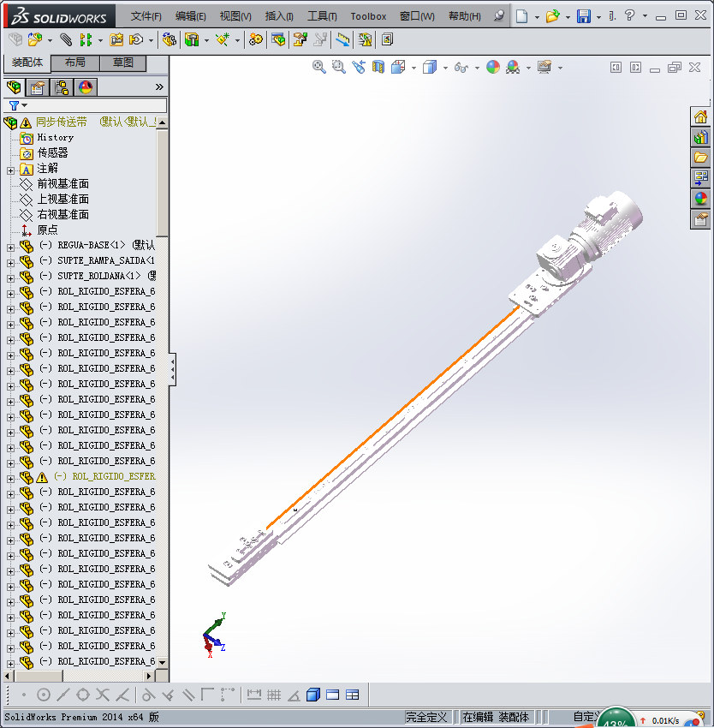Expand the manager tabs chevron »
The width and height of the screenshot is (714, 728).
(x=159, y=87)
